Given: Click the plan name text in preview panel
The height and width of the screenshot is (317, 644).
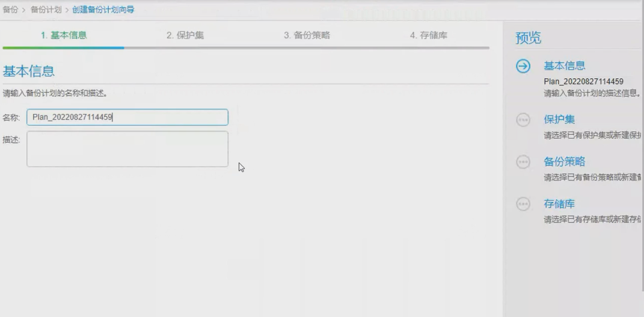Looking at the screenshot, I should (583, 82).
